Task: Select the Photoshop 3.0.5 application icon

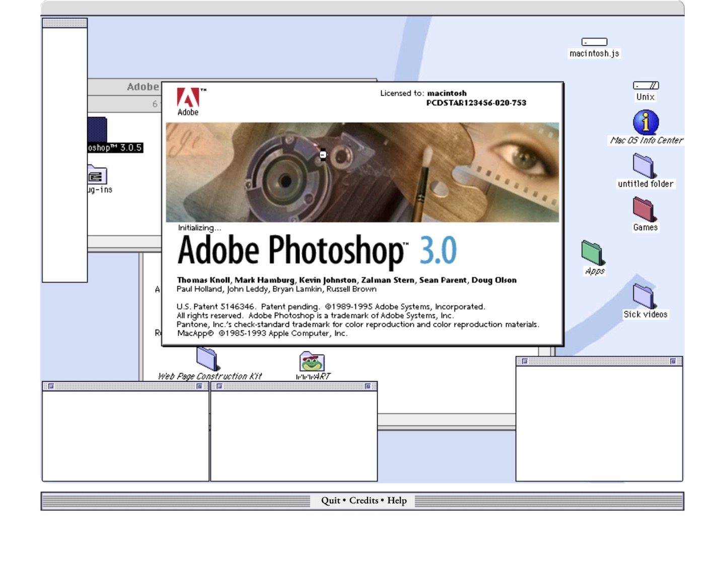Action: [97, 129]
